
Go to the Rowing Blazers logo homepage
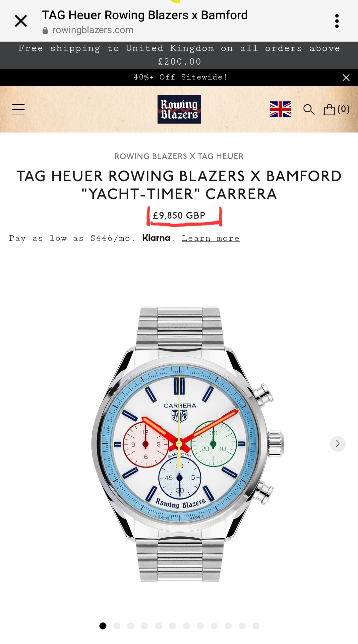179,109
